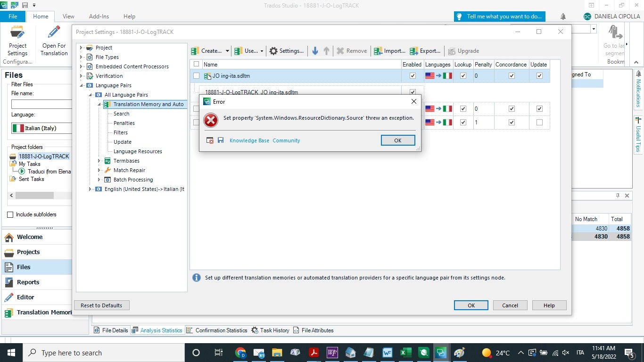Screen dimensions: 644x362
Task: Toggle Enabled for 18881-J-O-LogTRACK_JO ing-ita.sdltm
Action: point(413,92)
